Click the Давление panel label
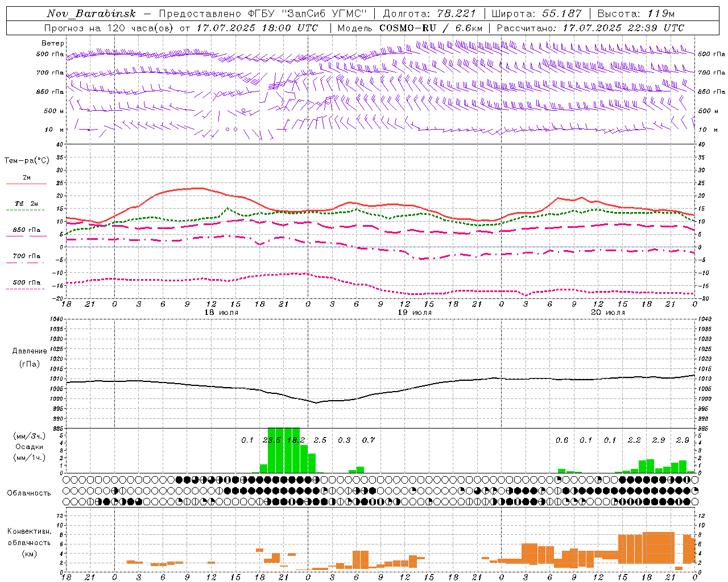This screenshot has width=728, height=582. tap(29, 351)
